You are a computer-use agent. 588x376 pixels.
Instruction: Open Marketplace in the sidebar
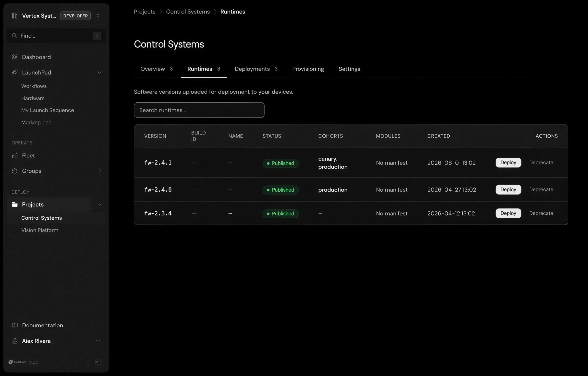point(36,123)
